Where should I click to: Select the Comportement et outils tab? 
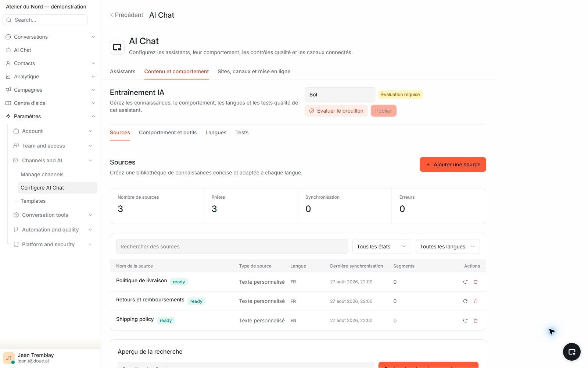(168, 132)
